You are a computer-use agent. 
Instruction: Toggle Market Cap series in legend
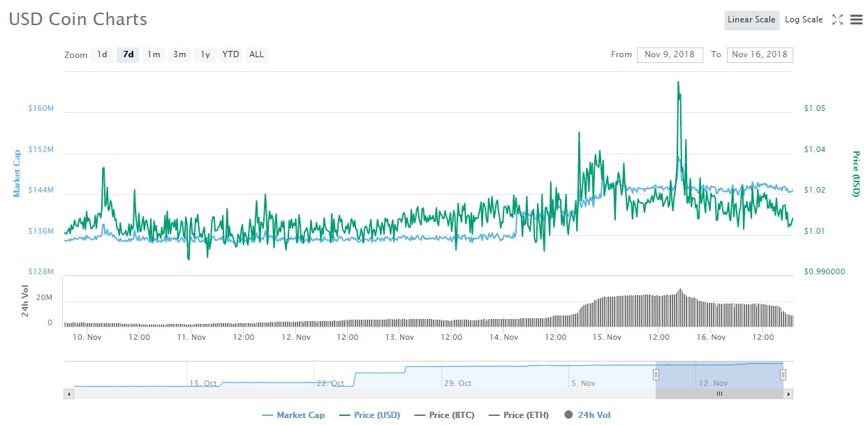[x=293, y=415]
